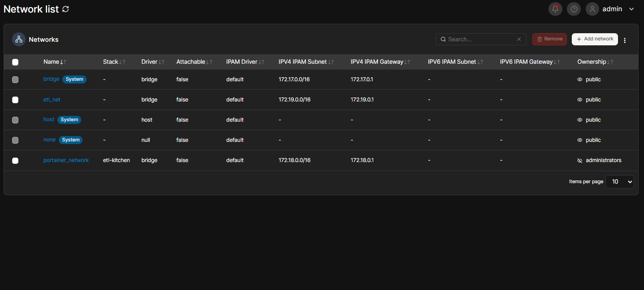Open the etl_net network link
This screenshot has width=644, height=290.
coord(52,100)
